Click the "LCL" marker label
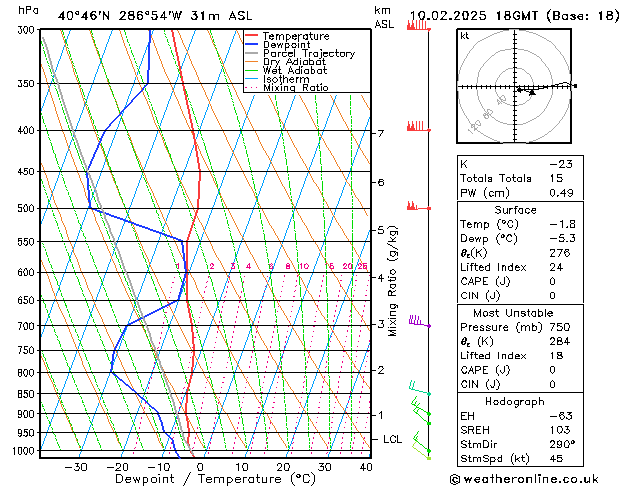 pos(392,439)
